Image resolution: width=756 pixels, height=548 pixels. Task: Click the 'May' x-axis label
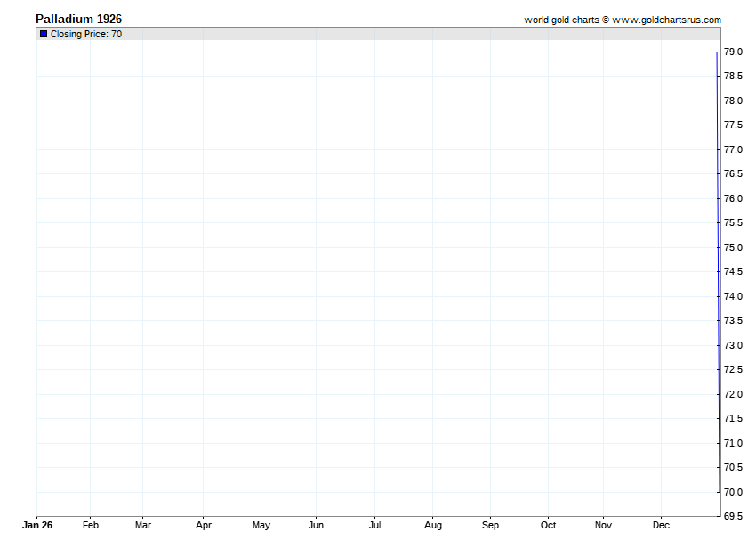pyautogui.click(x=261, y=525)
